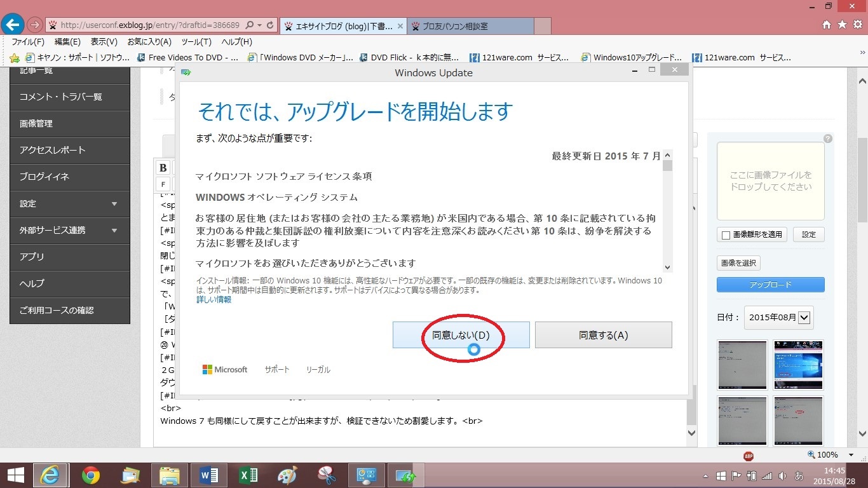Open Snipping Tool from the taskbar
The image size is (868, 488).
[x=327, y=475]
